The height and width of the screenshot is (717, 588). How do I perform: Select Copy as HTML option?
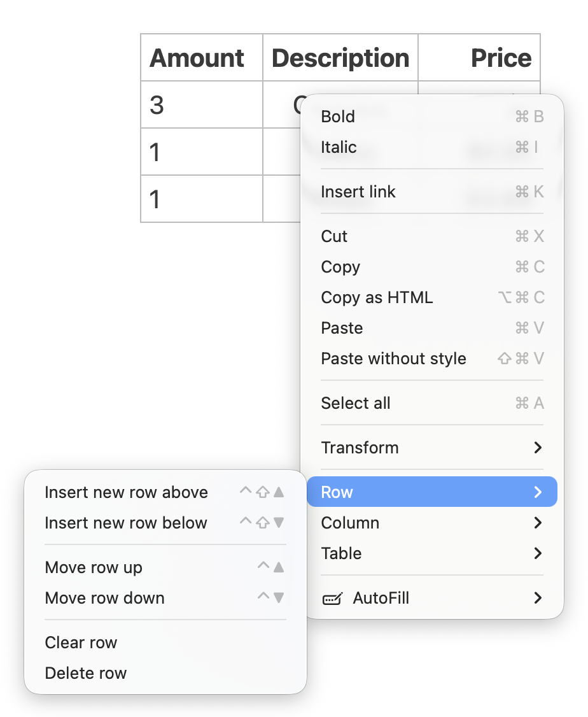375,297
